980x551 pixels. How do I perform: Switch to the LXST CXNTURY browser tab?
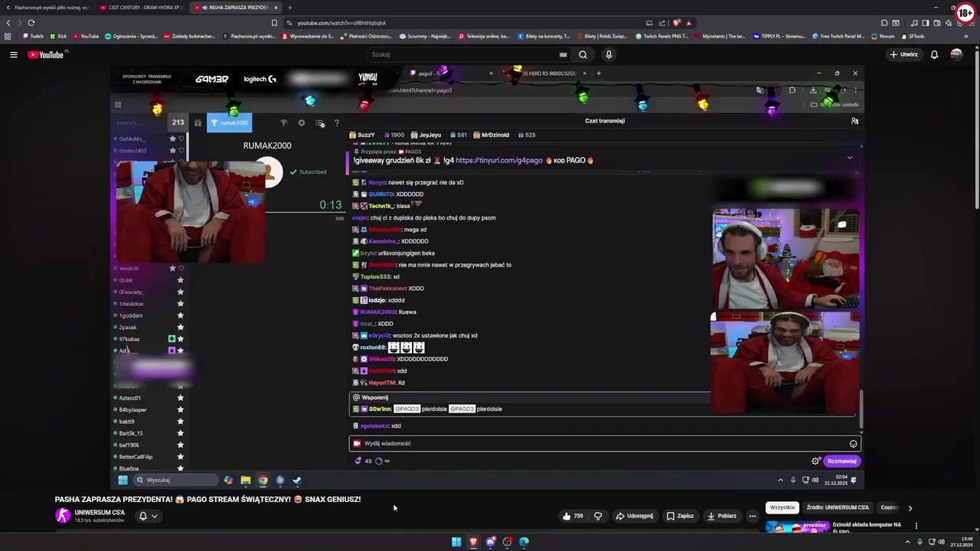(142, 7)
